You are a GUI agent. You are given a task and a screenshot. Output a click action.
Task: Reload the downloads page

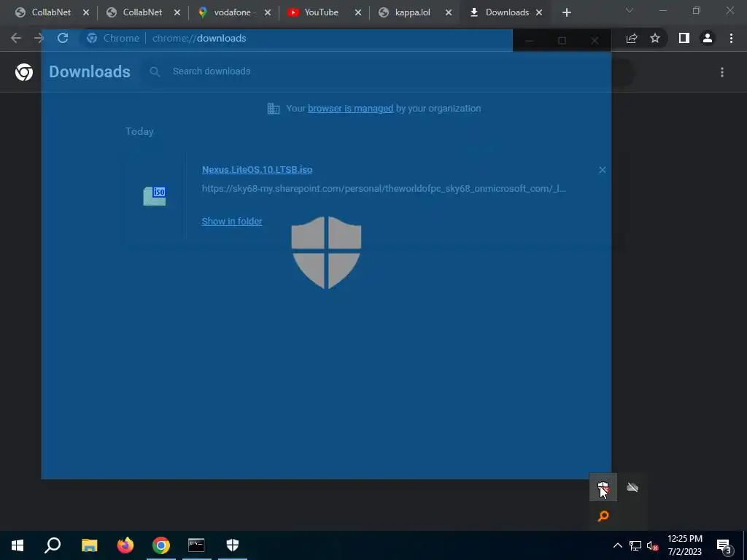[63, 38]
